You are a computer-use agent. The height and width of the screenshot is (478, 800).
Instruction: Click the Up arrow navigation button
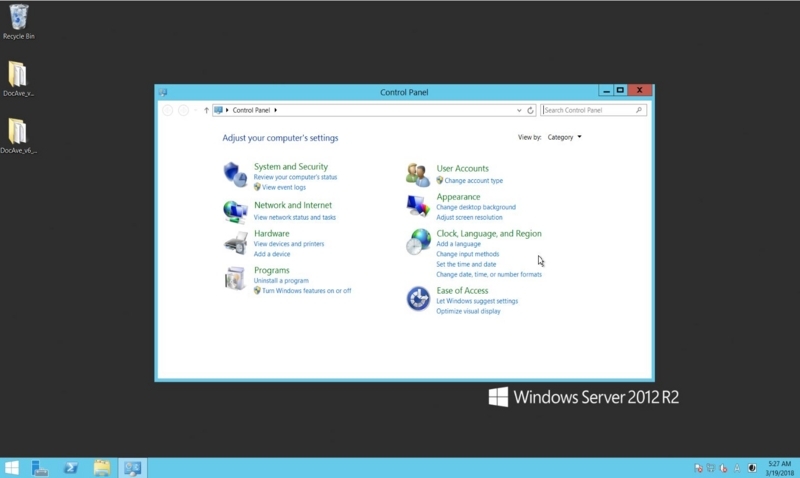pyautogui.click(x=206, y=110)
